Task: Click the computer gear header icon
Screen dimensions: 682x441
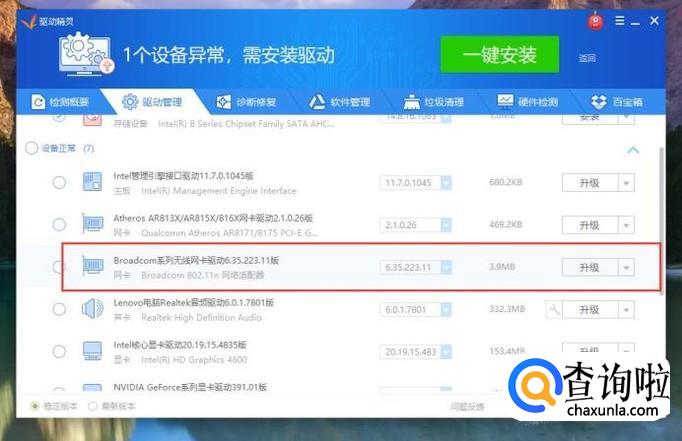Action: [86, 55]
